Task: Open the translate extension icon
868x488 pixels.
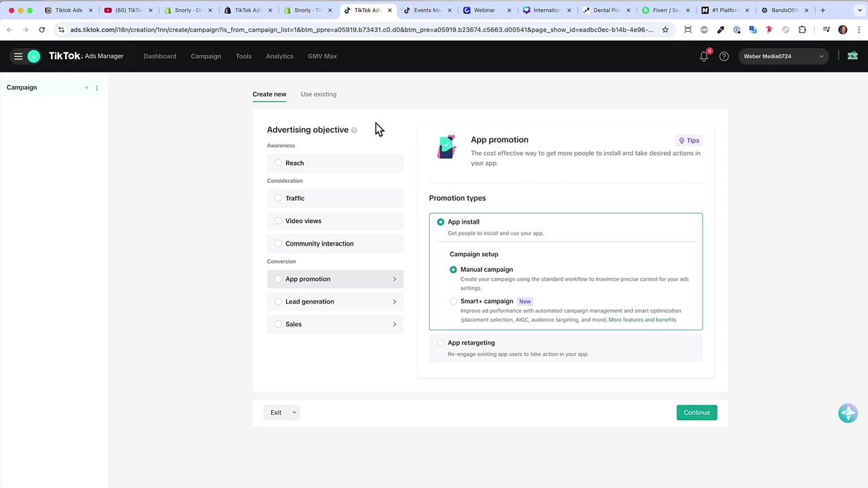Action: pyautogui.click(x=753, y=30)
